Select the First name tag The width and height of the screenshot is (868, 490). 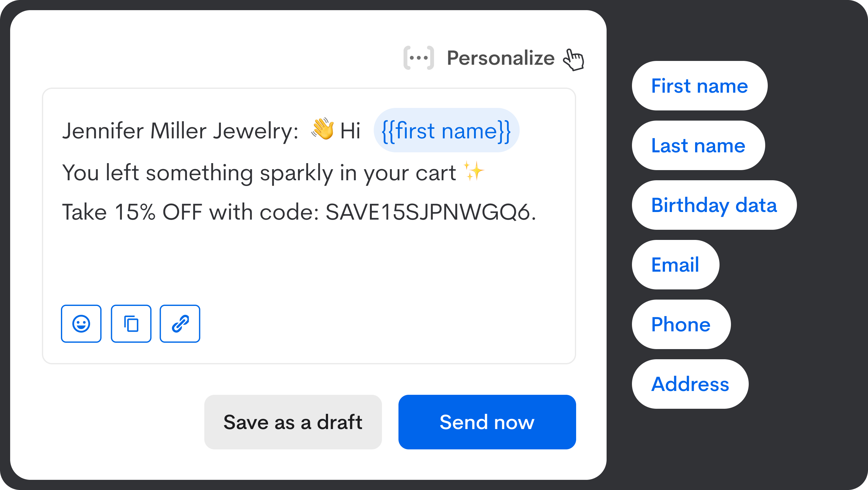[700, 86]
